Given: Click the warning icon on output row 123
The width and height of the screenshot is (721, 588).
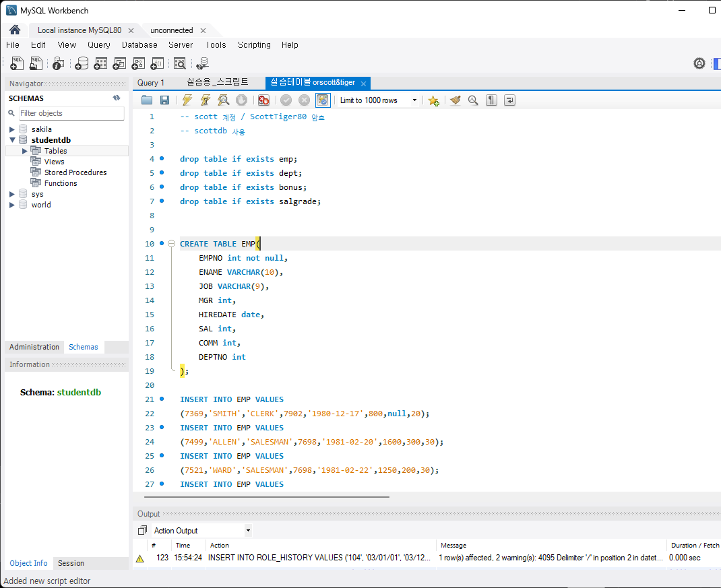Looking at the screenshot, I should [x=139, y=558].
